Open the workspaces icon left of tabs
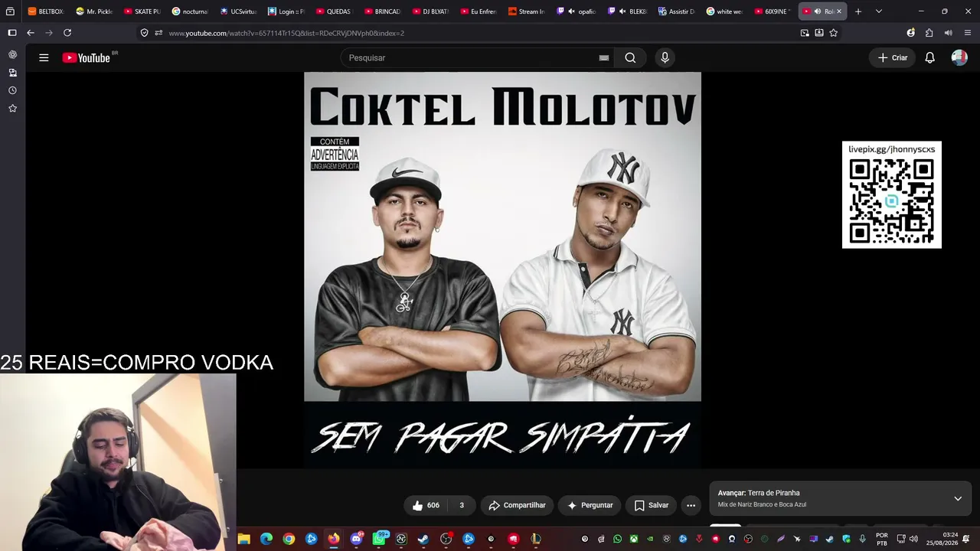The image size is (980, 551). pyautogui.click(x=11, y=11)
